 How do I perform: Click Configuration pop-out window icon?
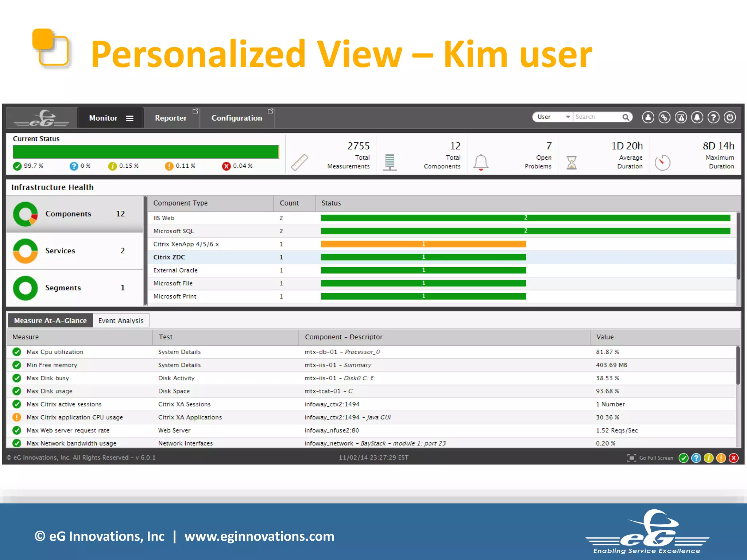click(270, 111)
